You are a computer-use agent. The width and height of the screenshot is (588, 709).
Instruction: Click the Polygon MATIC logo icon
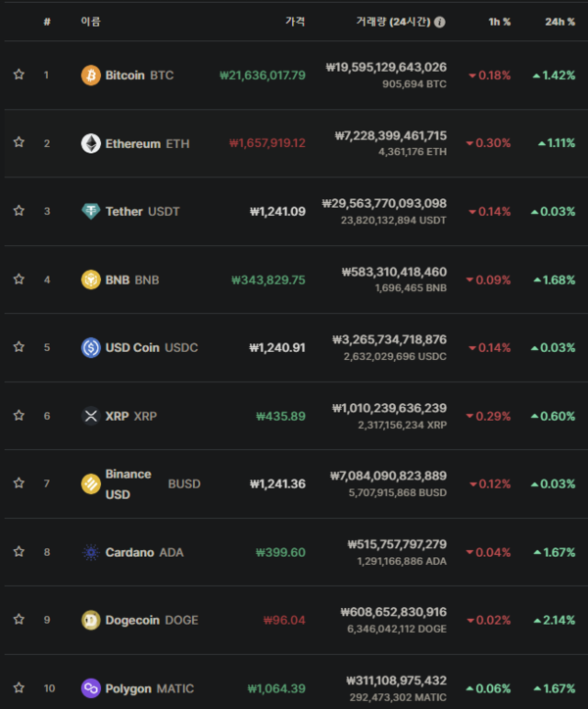coord(90,687)
